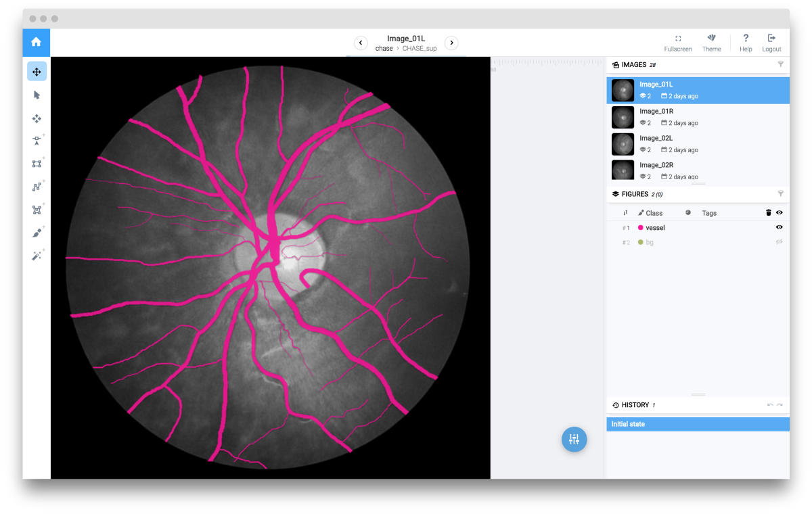The width and height of the screenshot is (812, 518).
Task: Select the brush bitmap tool
Action: click(37, 233)
